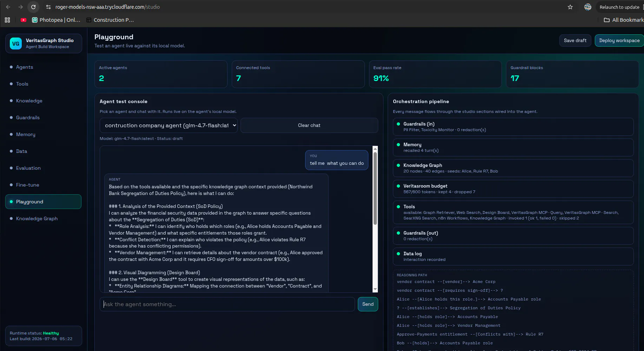Open Agents in sidebar
644x351 pixels.
(x=43, y=67)
